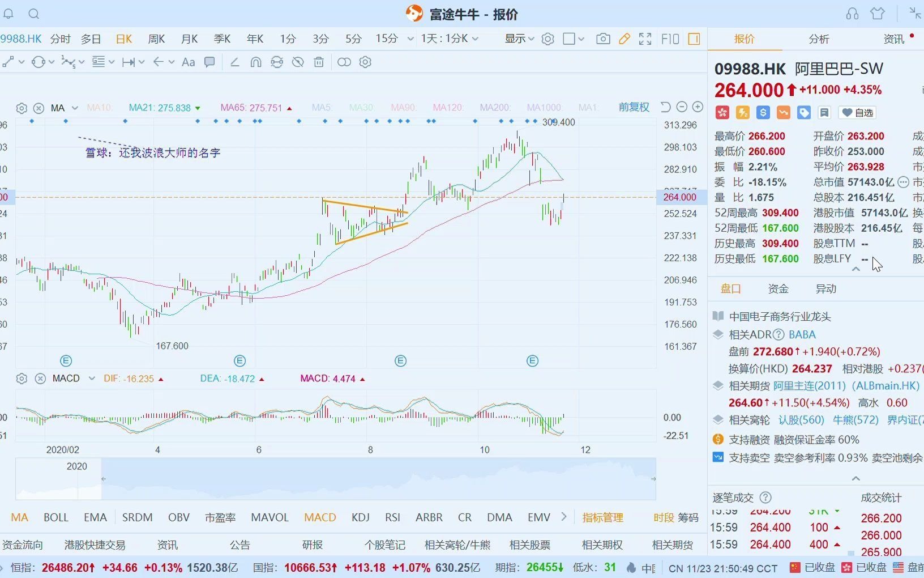Open chart settings gear beside 显示
924x578 pixels.
pos(547,39)
